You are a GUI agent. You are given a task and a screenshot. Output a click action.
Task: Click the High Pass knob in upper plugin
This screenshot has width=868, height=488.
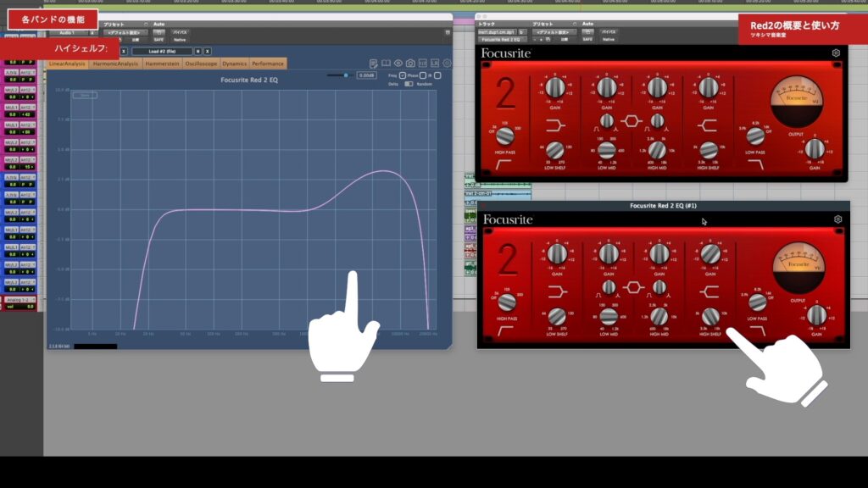click(505, 136)
